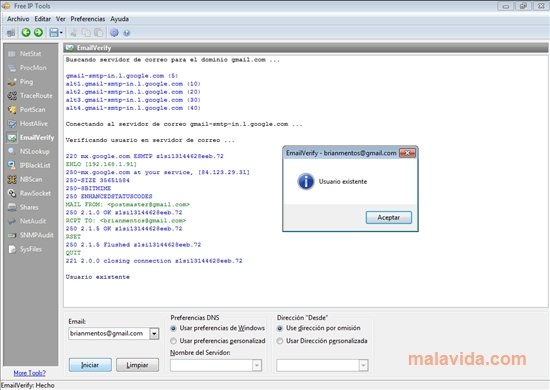Open the Ver menu
This screenshot has width=550, height=390.
point(61,19)
